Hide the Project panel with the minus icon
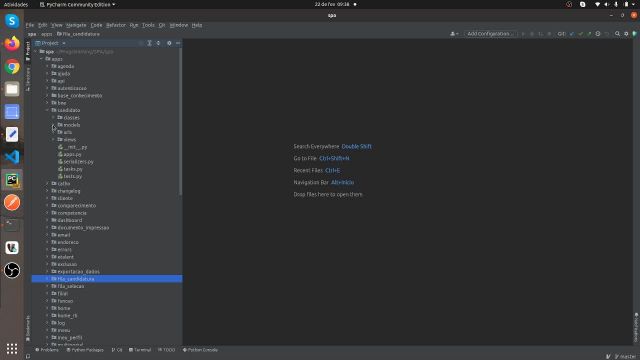The image size is (640, 360). pos(178,43)
